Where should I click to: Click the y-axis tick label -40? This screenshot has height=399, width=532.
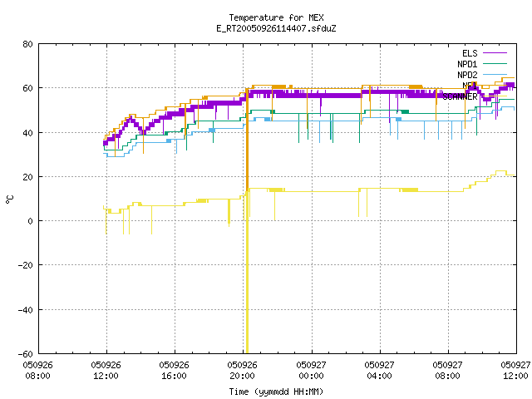tap(26, 310)
